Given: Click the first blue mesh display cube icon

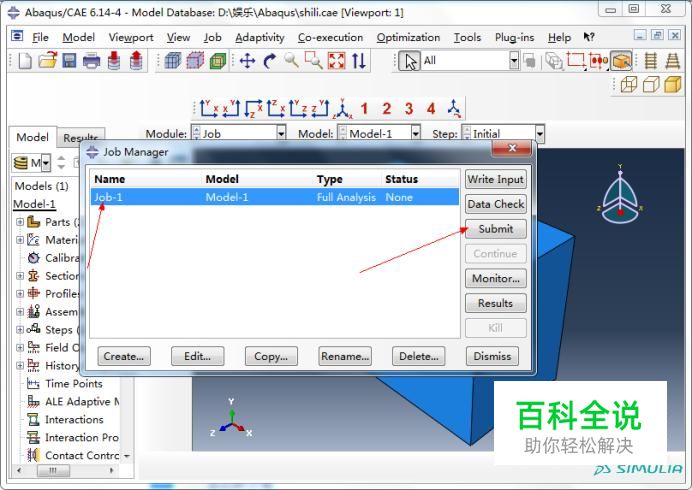Looking at the screenshot, I should 173,61.
